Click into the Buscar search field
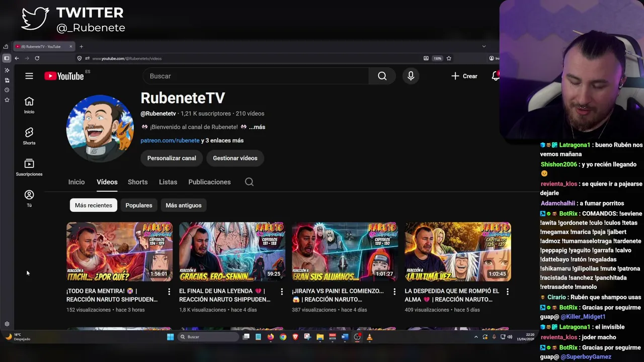This screenshot has height=362, width=644. 256,76
